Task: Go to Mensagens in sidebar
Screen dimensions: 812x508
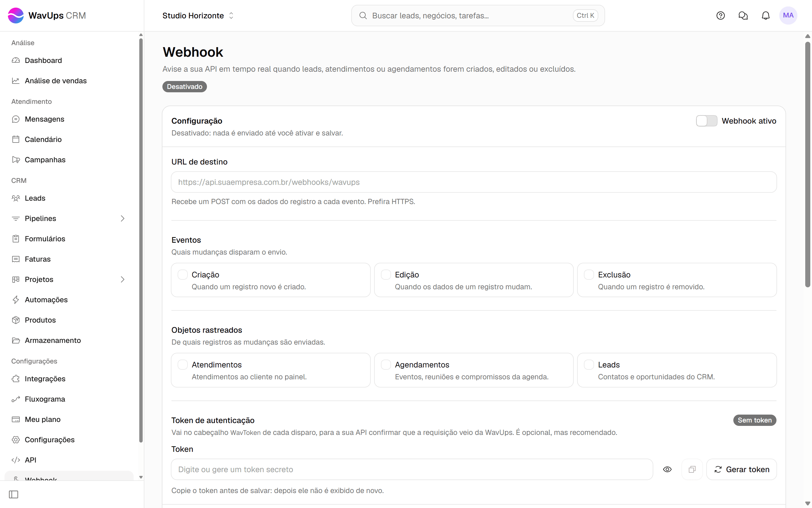Action: click(x=69, y=119)
